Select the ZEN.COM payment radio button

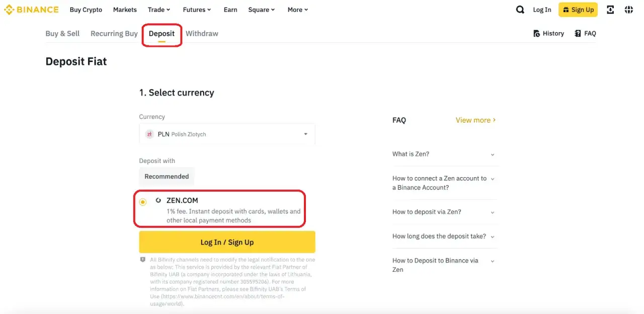[143, 201]
